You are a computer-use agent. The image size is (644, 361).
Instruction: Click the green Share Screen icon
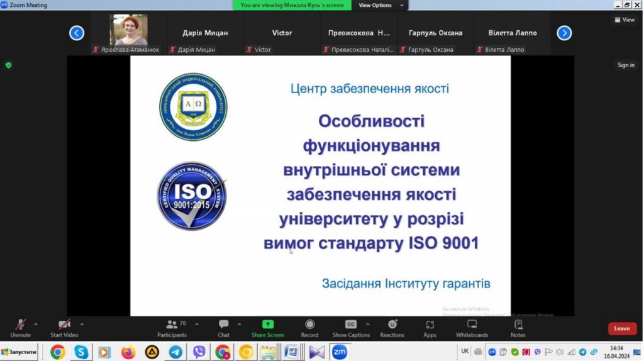[267, 325]
